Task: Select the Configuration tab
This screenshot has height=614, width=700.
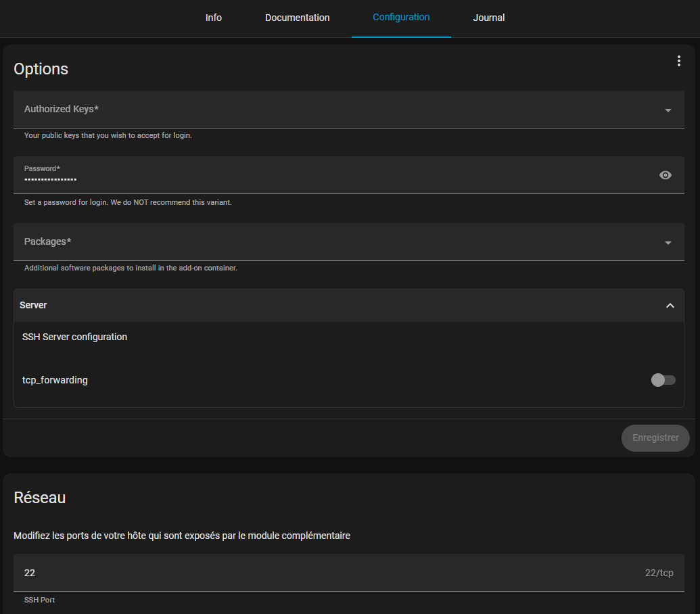Action: coord(401,18)
